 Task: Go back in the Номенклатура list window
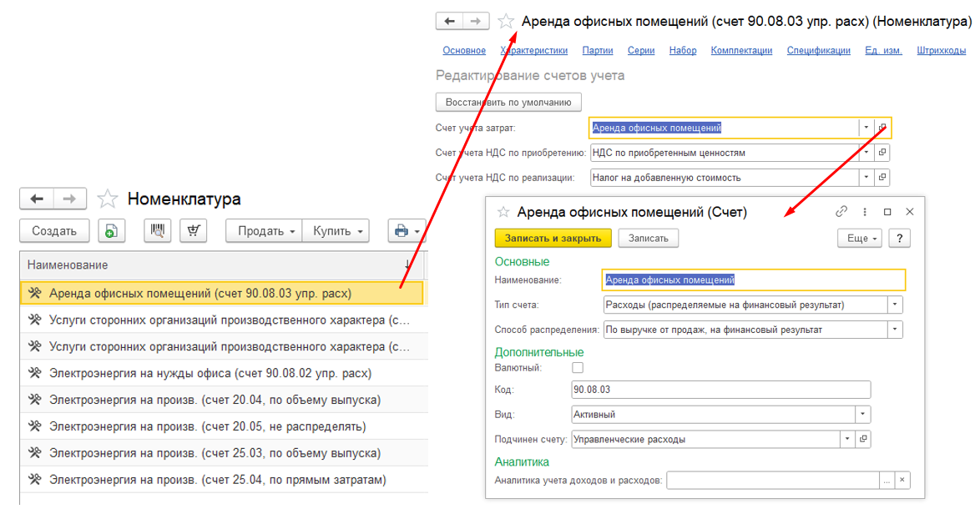[x=37, y=199]
